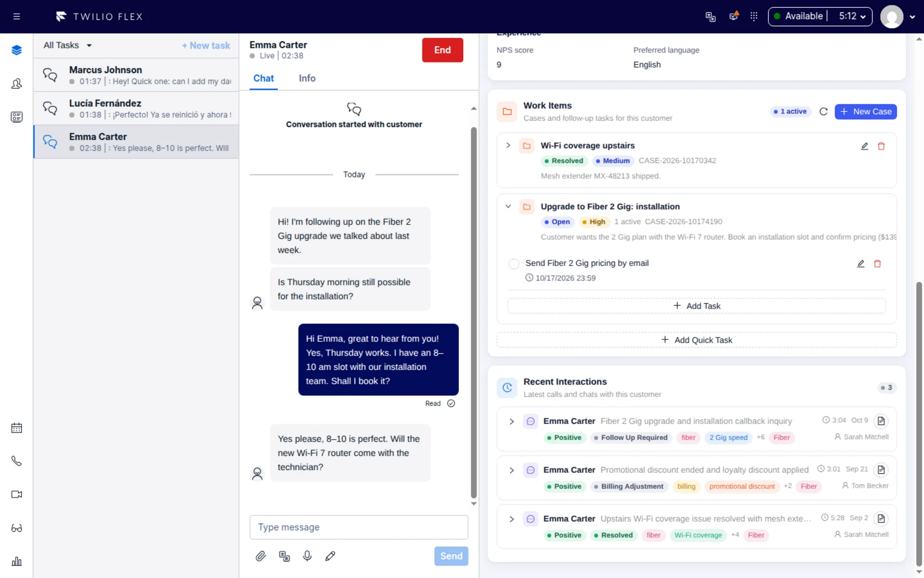Open the video camera icon in sidebar
The height and width of the screenshot is (578, 924).
(x=17, y=494)
